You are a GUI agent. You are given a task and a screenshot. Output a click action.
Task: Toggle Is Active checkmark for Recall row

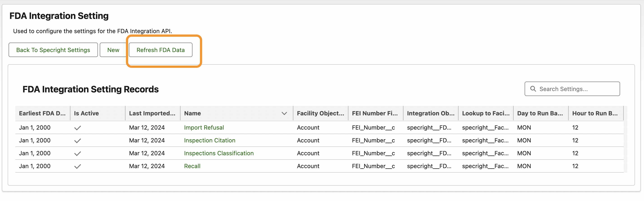point(77,166)
